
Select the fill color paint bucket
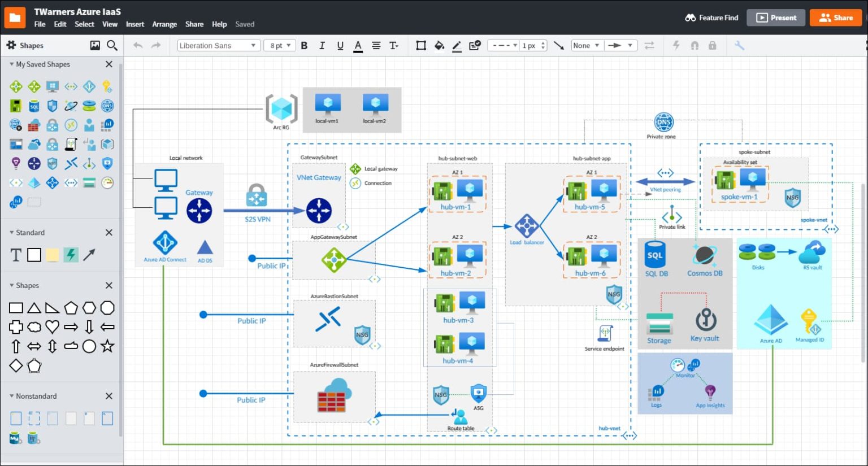tap(439, 45)
